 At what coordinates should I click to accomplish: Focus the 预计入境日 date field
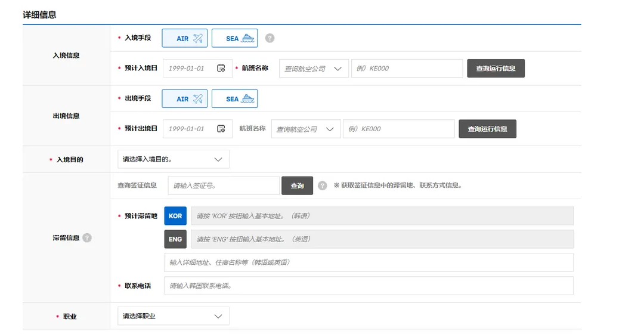(x=197, y=68)
